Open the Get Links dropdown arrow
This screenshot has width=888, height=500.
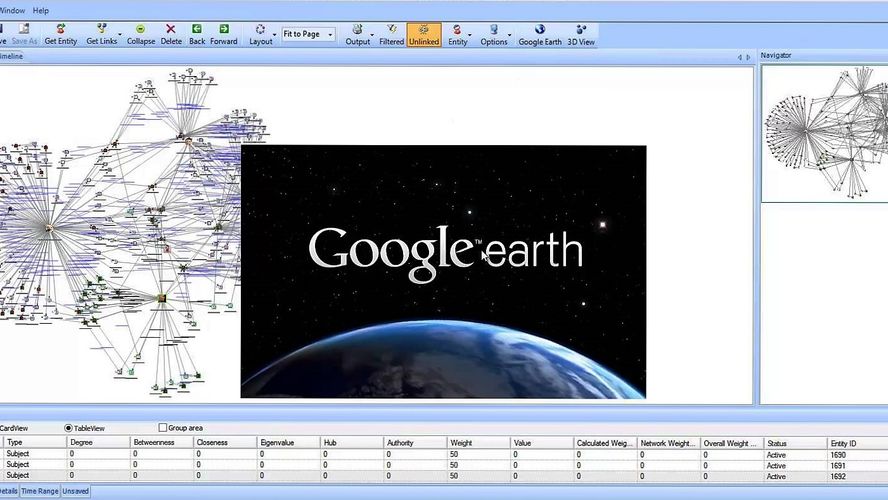(120, 35)
